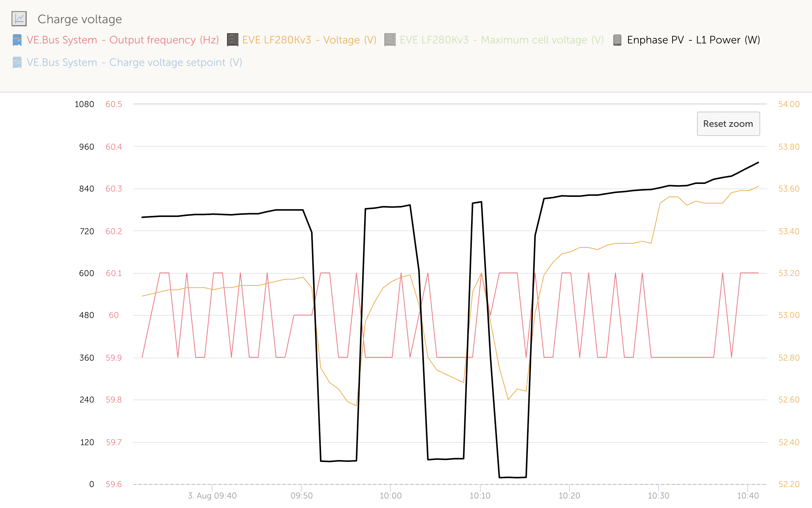Image resolution: width=812 pixels, height=508 pixels.
Task: Click the 1080 power axis label
Action: point(84,104)
